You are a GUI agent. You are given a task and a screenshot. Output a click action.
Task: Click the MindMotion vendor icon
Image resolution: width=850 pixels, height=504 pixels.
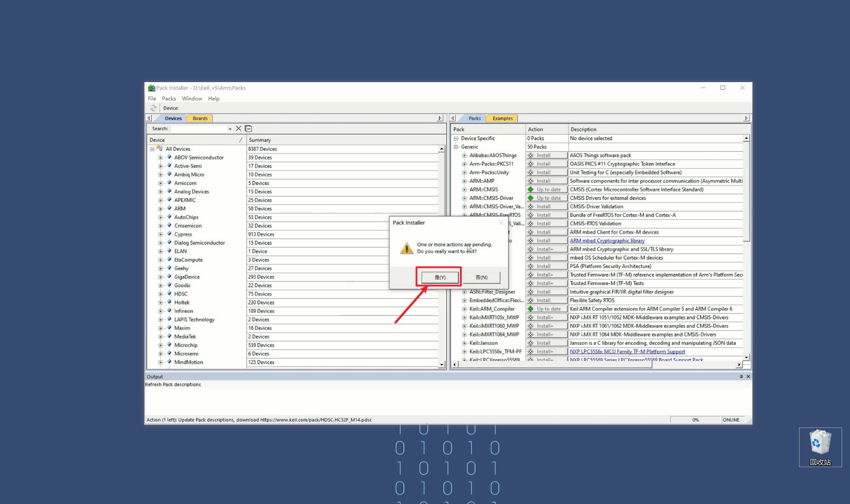coord(170,362)
